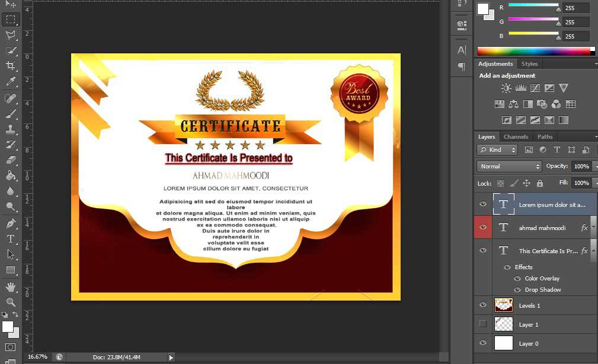
Task: Show the hidden Layer 1
Action: [x=483, y=324]
